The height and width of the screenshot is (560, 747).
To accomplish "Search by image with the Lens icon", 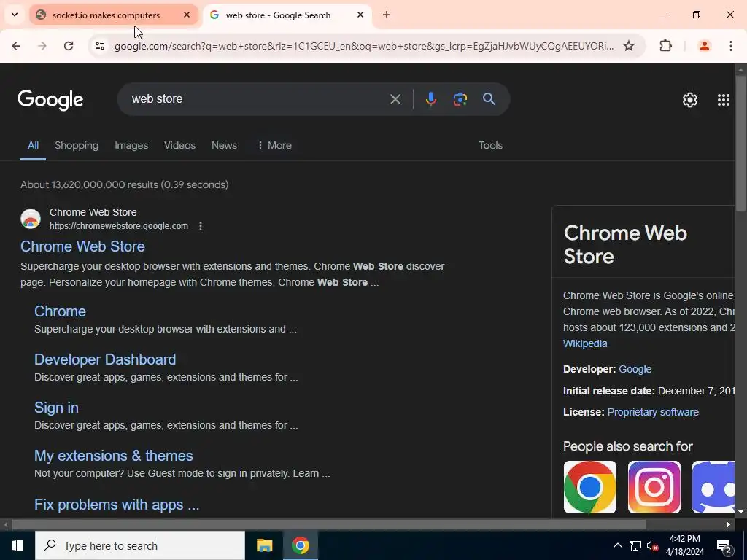I will pos(460,99).
